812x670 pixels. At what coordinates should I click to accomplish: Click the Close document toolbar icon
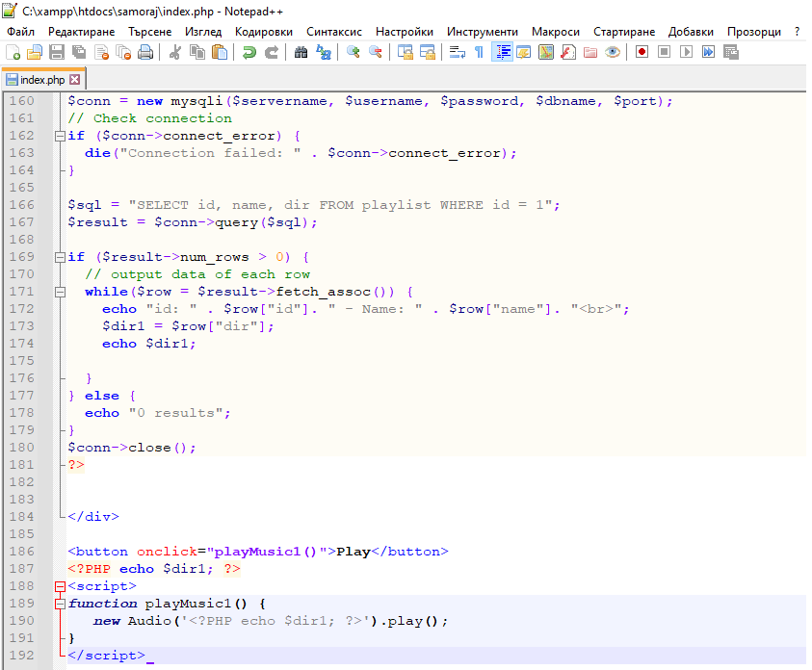pyautogui.click(x=102, y=52)
